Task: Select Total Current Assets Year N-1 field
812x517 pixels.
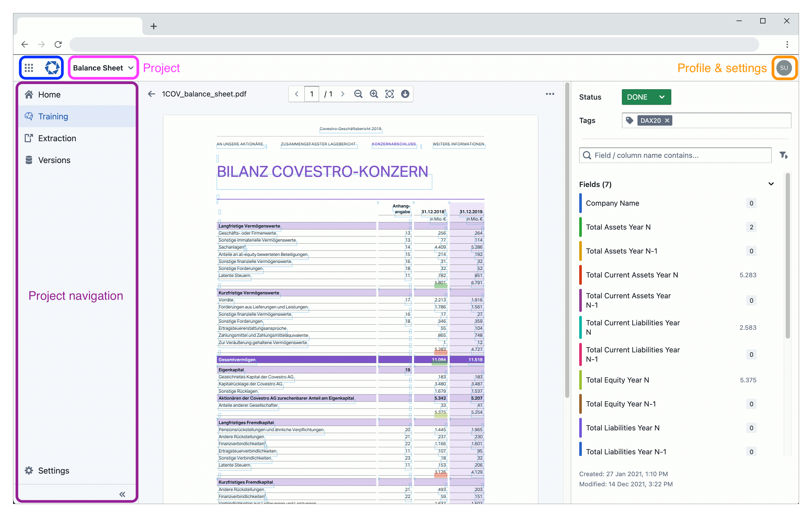Action: [x=668, y=300]
